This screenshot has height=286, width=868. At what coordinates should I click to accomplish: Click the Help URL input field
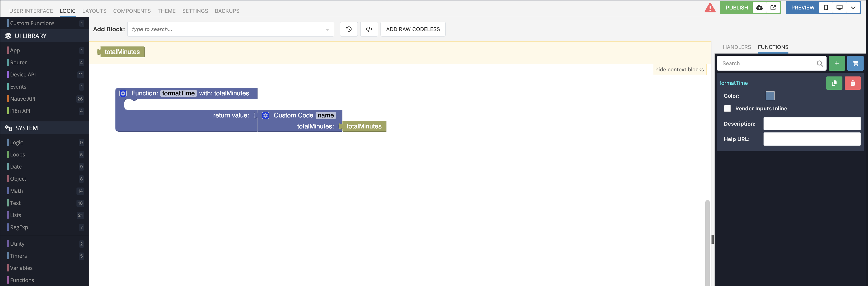(812, 139)
